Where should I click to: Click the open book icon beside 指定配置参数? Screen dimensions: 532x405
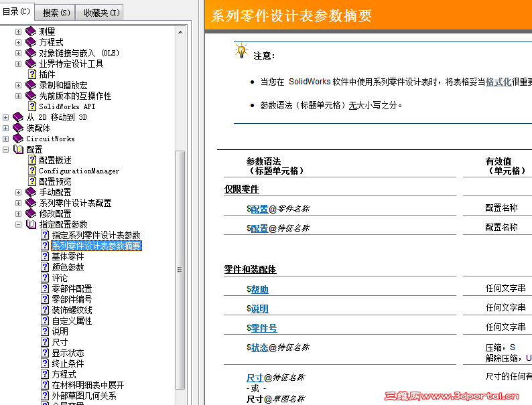[31, 224]
